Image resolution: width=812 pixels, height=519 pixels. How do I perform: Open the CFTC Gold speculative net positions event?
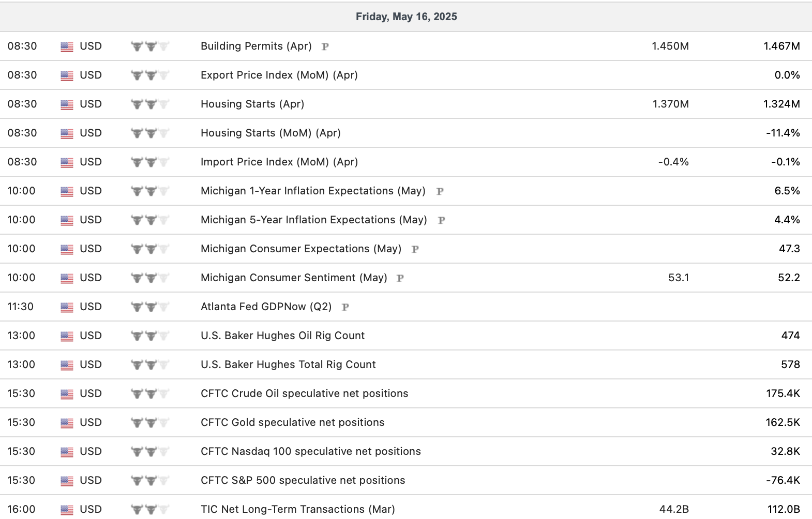tap(292, 422)
